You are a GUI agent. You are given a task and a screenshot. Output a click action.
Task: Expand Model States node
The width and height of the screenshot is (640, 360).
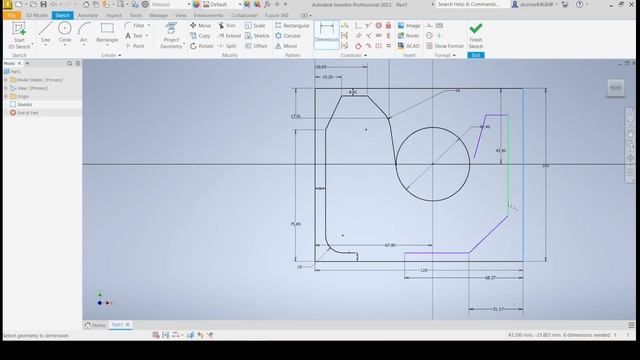tap(6, 80)
